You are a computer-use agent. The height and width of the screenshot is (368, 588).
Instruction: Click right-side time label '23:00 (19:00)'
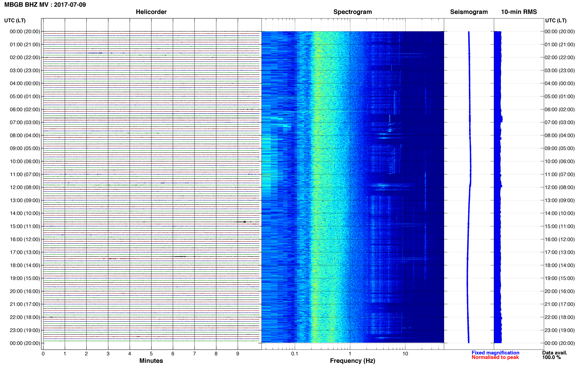pos(560,330)
